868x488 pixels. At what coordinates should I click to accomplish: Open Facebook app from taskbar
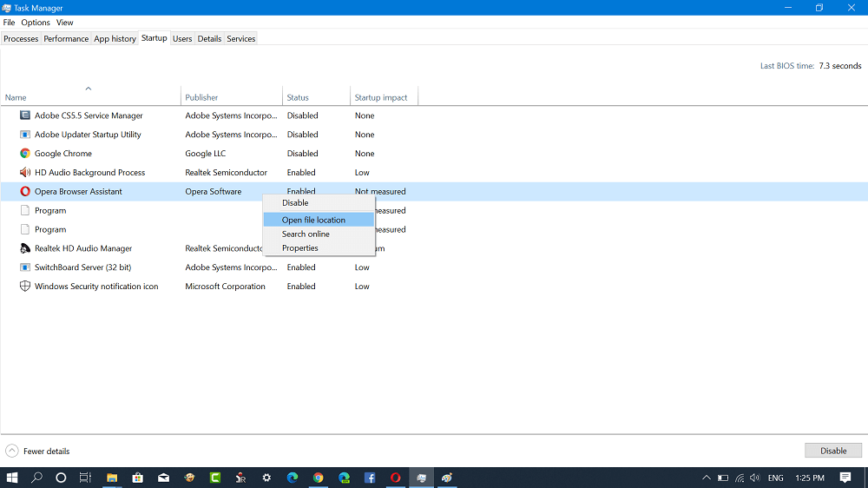(x=370, y=478)
